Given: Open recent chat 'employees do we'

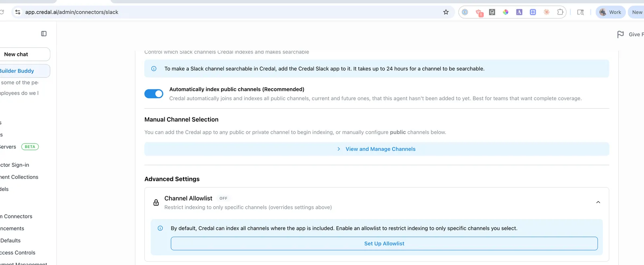Looking at the screenshot, I should [19, 93].
